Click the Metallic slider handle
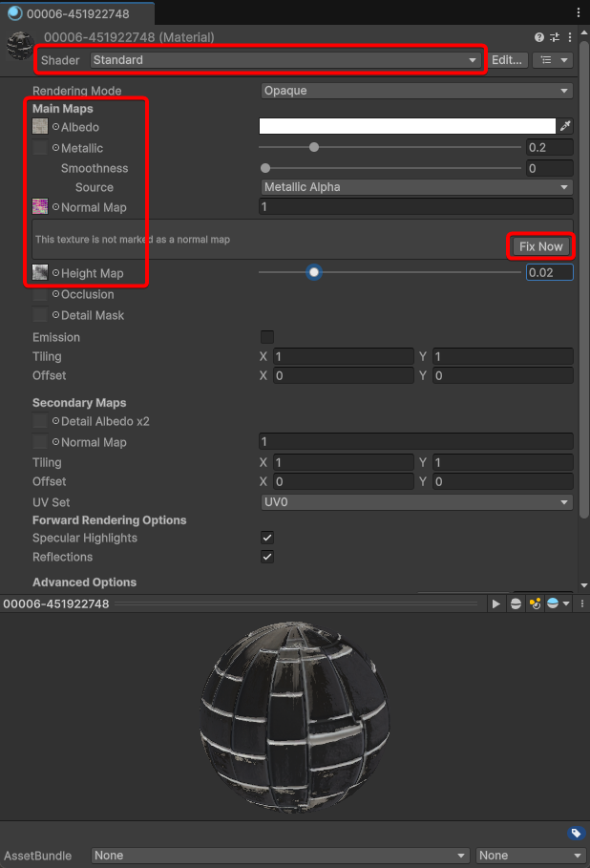The width and height of the screenshot is (590, 868). pyautogui.click(x=314, y=147)
